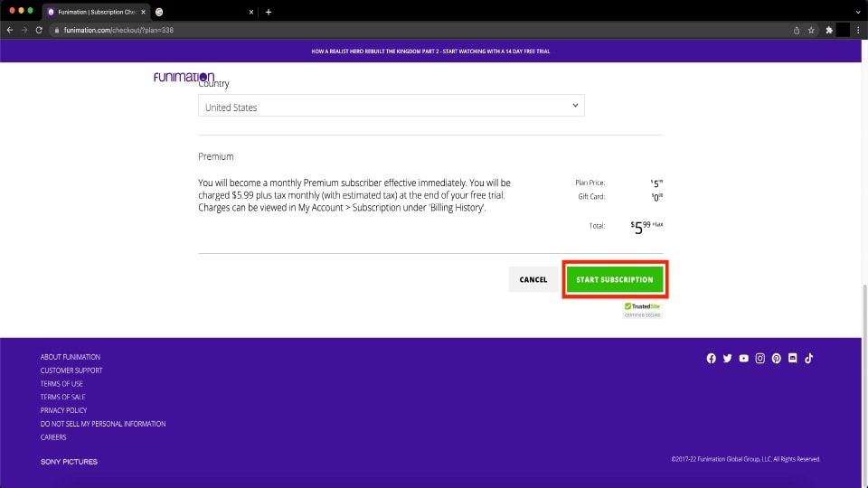
Task: Click the copyright notice text
Action: (746, 459)
